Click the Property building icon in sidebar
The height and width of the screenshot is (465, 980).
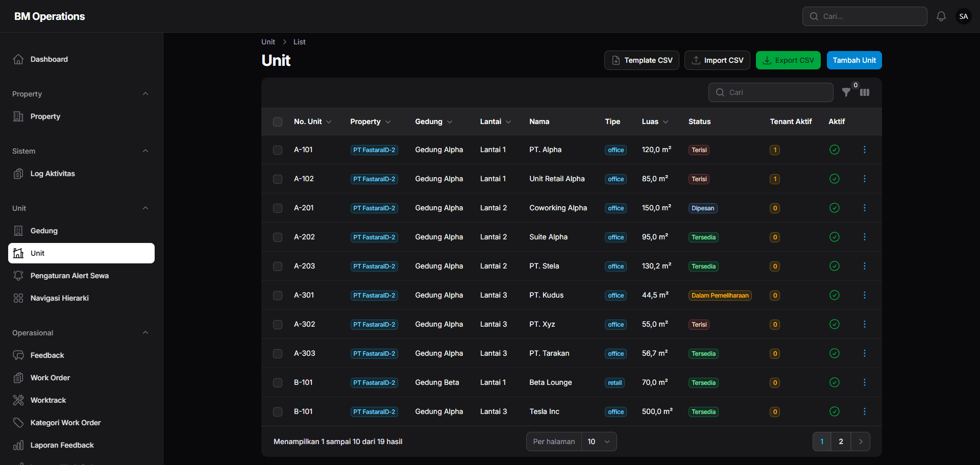pyautogui.click(x=18, y=116)
